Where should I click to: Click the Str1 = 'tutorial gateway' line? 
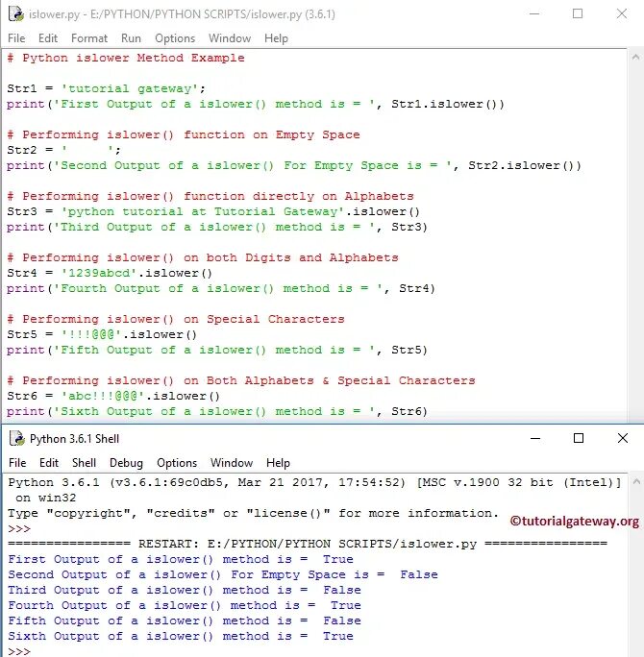click(106, 88)
